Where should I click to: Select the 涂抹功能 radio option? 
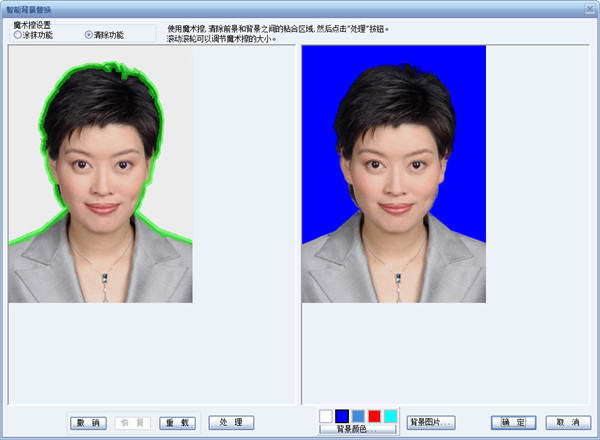click(19, 34)
